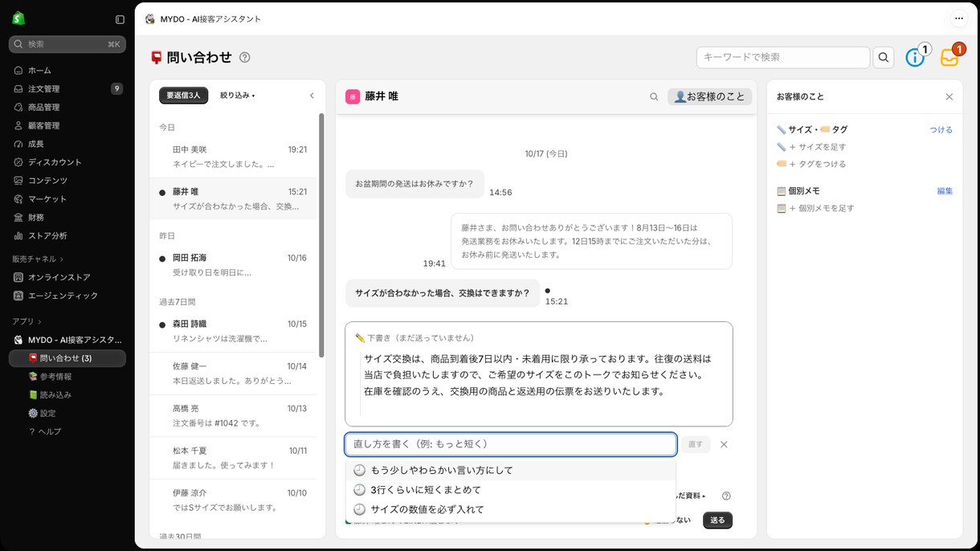Toggle the 要返信3人 filter
The width and height of the screenshot is (980, 551).
(x=183, y=96)
